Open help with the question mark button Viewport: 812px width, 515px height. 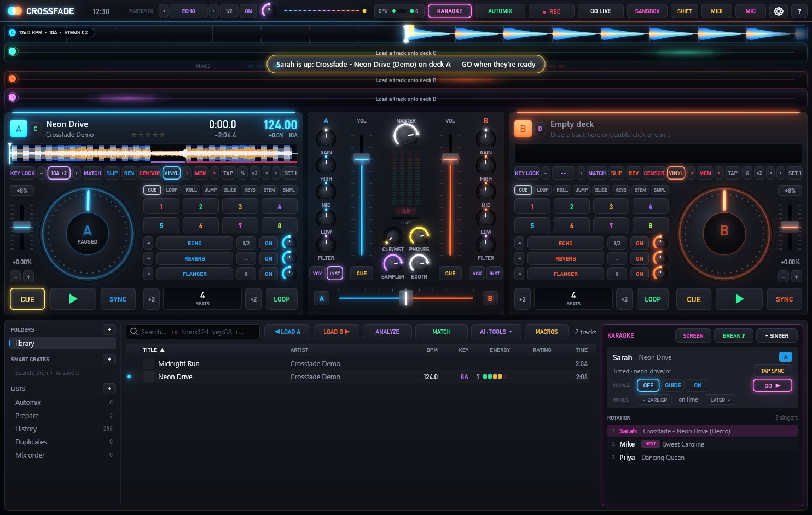(799, 11)
